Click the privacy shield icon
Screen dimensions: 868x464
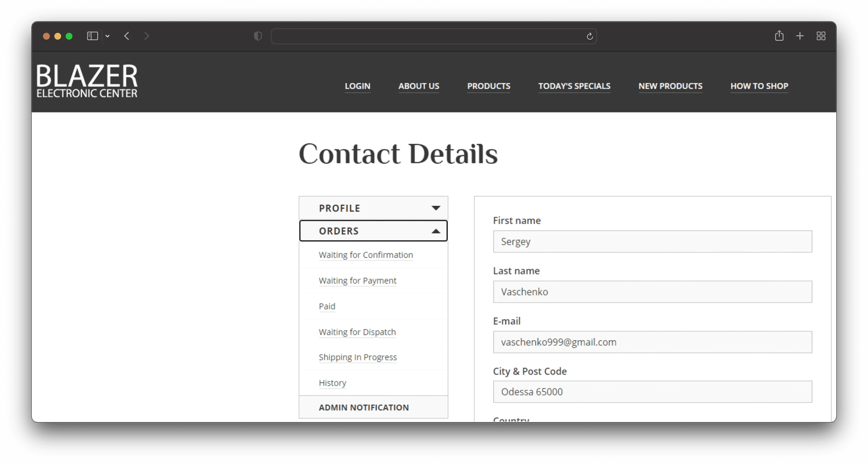(x=258, y=36)
